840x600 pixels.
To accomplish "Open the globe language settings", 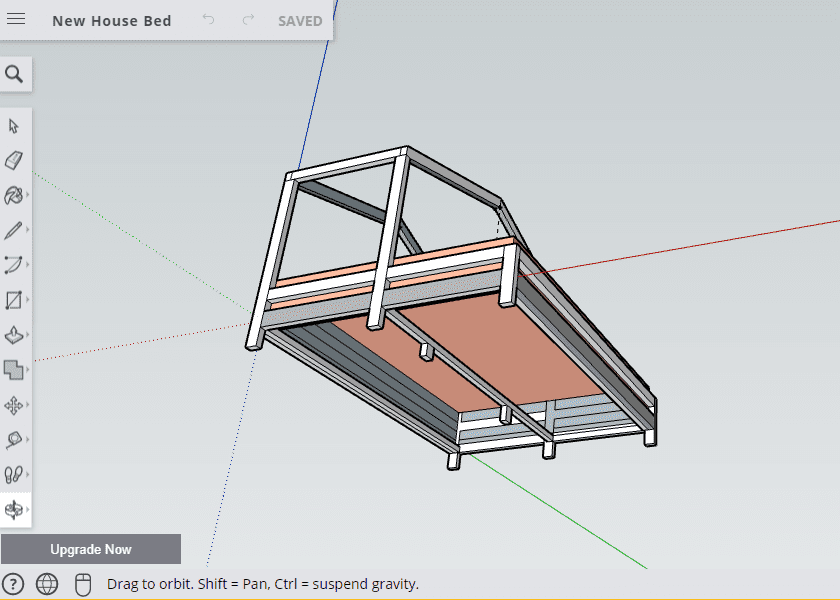I will (x=47, y=584).
